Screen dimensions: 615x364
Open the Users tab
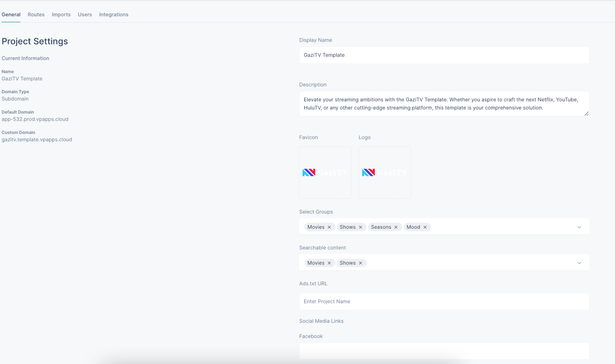pos(85,15)
